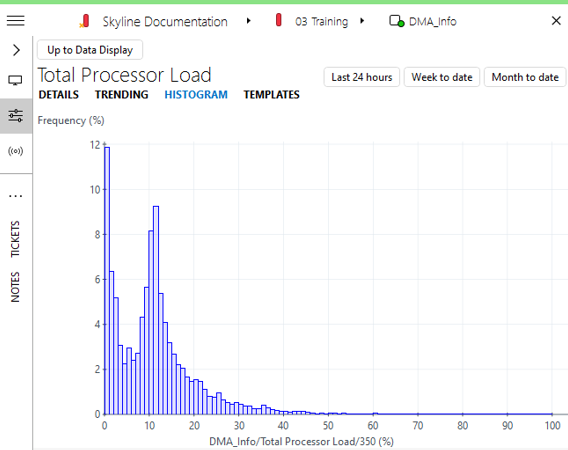Click Up to Data Display button

tap(90, 50)
